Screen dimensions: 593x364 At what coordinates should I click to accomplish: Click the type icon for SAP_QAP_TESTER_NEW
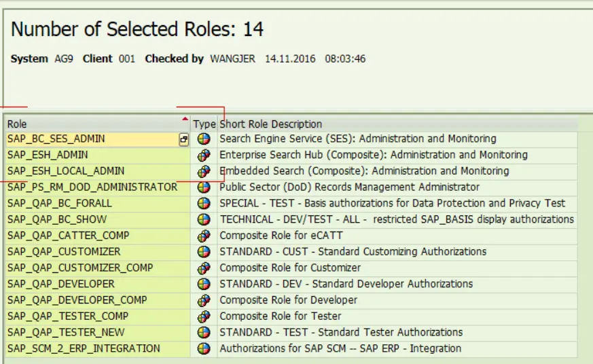coord(204,333)
